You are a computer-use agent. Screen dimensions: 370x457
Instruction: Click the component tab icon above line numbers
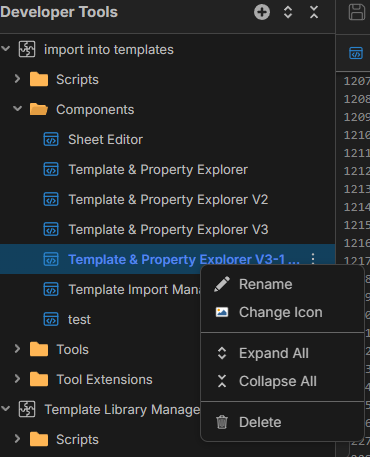point(356,53)
